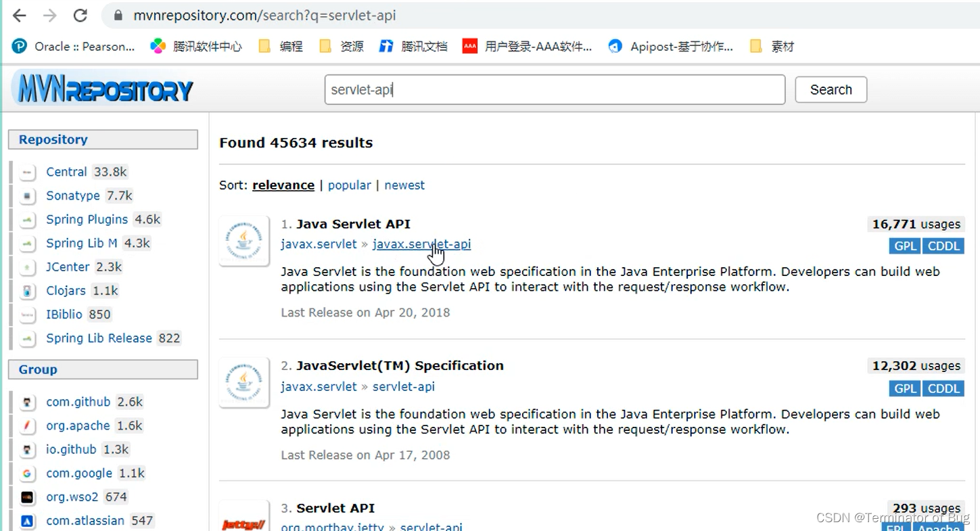Sort results by relevance
980x531 pixels.
tap(283, 185)
